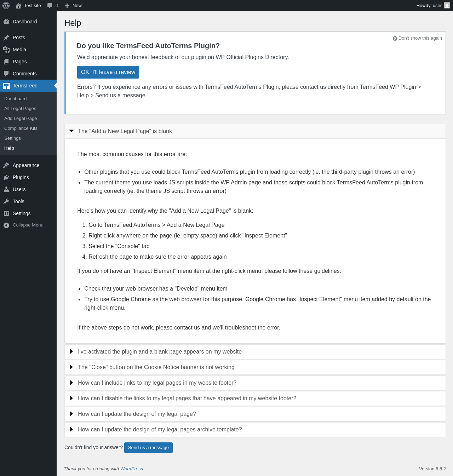This screenshot has width=453, height=476.
Task: Go to the Media menu label
Action: [x=19, y=50]
